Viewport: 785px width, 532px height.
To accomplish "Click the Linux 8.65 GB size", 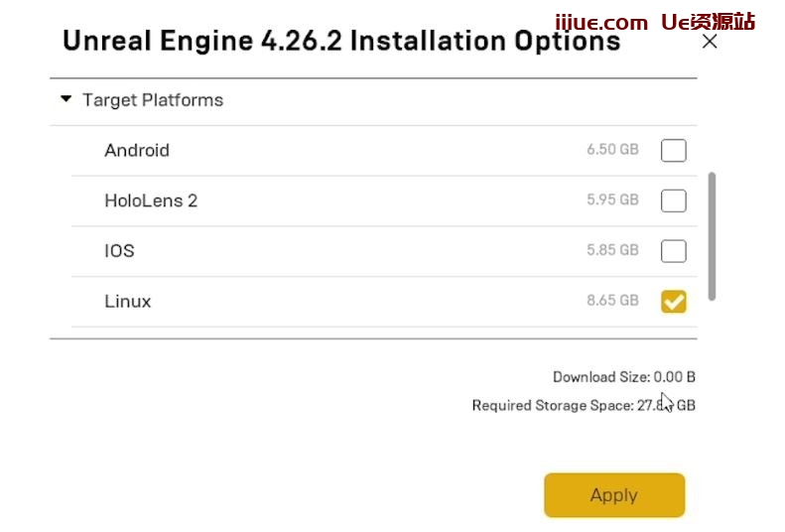I will pos(612,301).
